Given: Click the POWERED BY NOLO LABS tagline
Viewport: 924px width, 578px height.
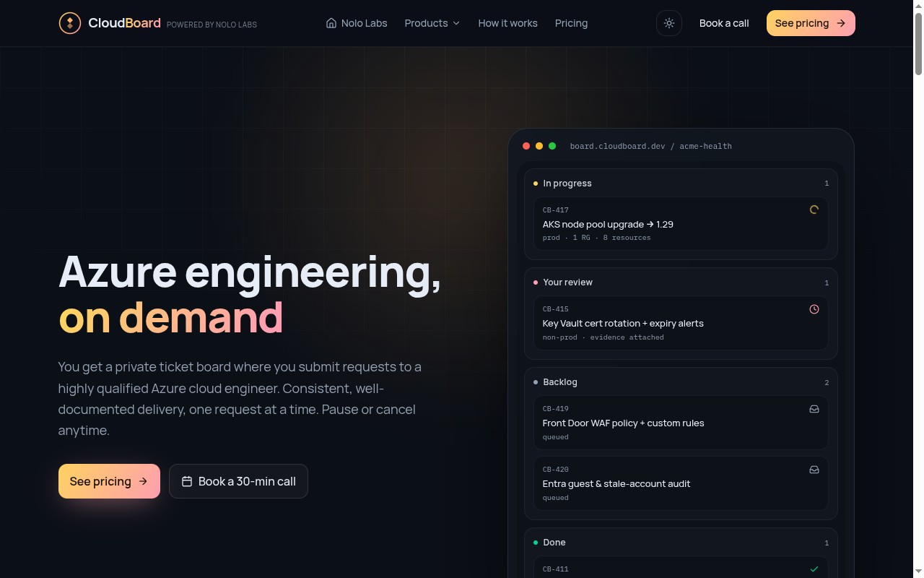Looking at the screenshot, I should 212,25.
